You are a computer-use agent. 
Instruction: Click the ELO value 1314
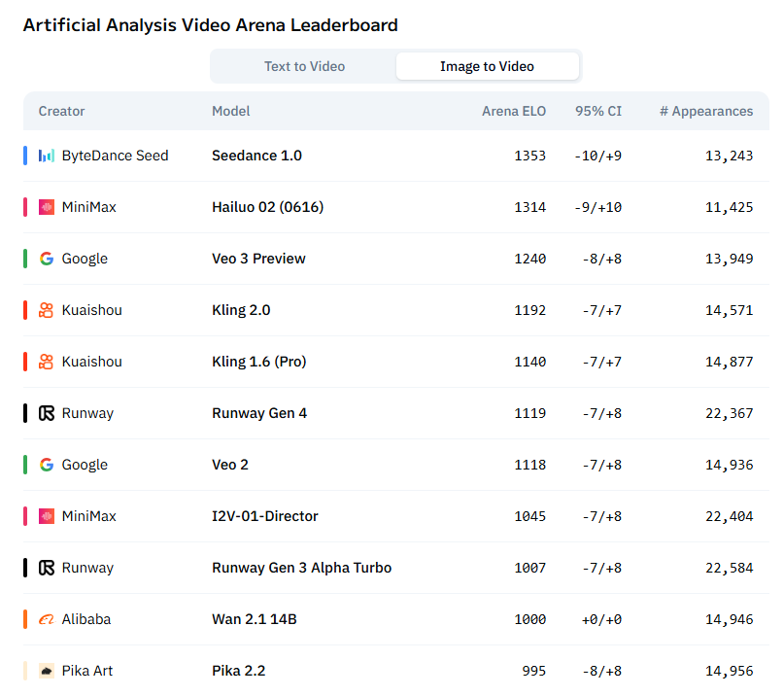(530, 207)
